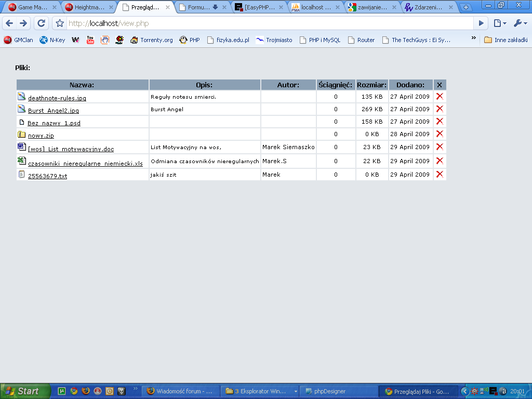Open a new tab with plus button

pyautogui.click(x=465, y=7)
